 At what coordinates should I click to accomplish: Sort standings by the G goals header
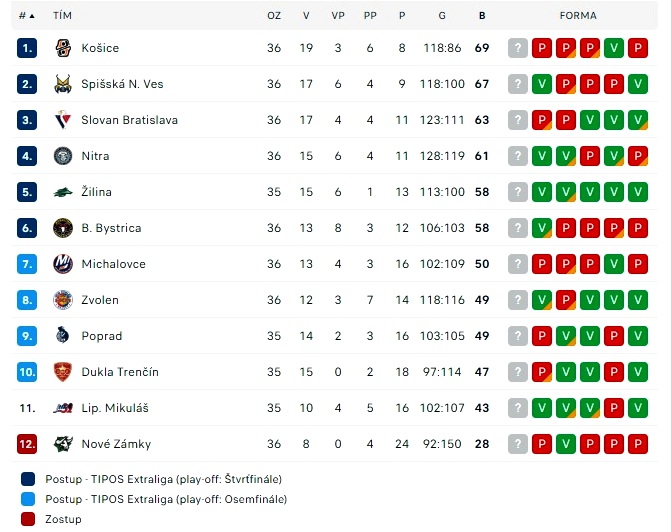coord(442,16)
